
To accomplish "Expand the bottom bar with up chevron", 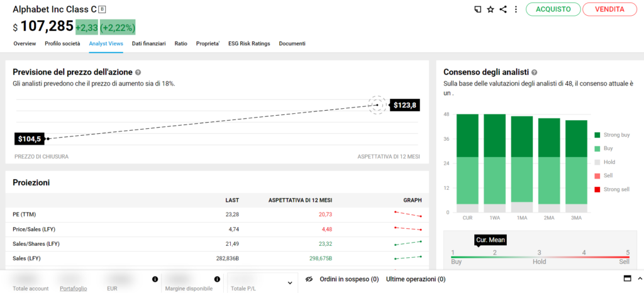I will tap(640, 279).
